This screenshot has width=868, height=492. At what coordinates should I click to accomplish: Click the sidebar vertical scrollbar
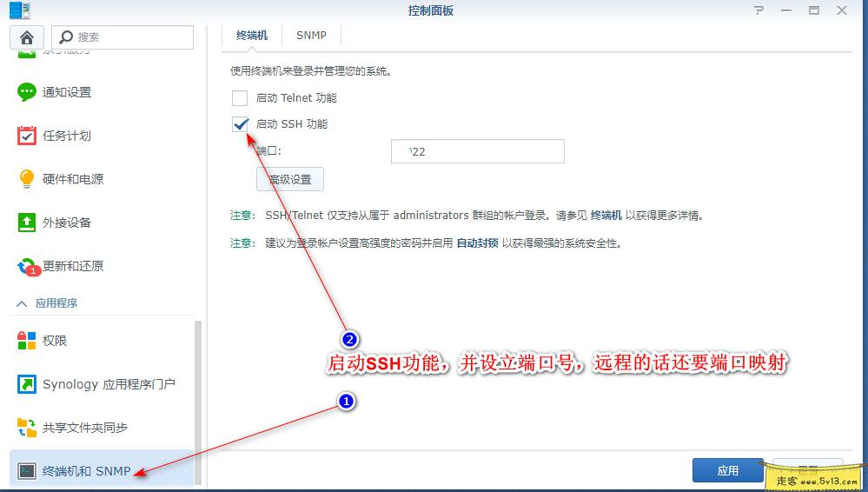(197, 402)
